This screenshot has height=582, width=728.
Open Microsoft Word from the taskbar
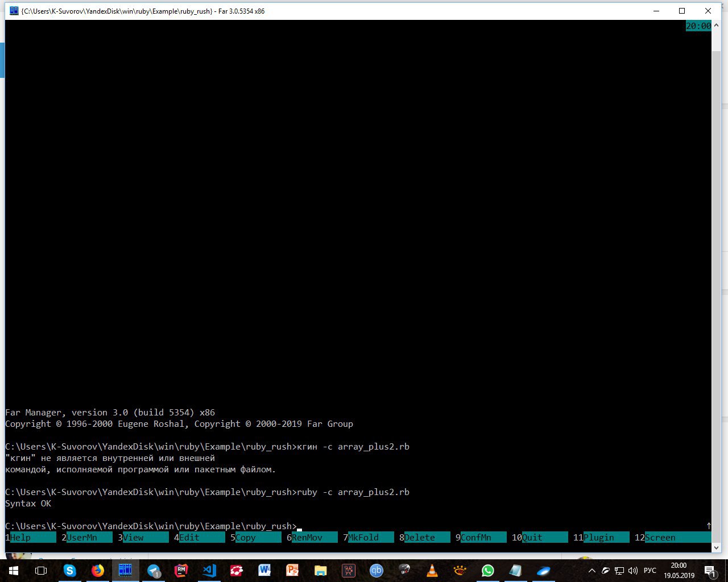coord(265,570)
